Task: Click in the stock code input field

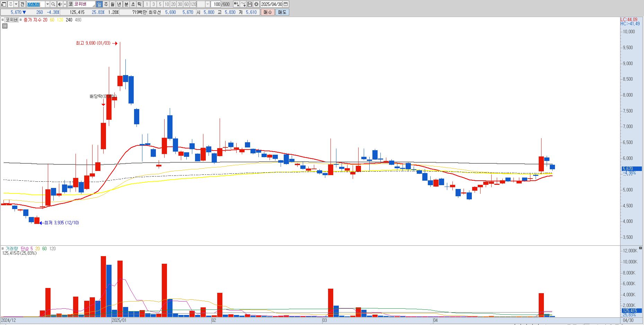Action: pyautogui.click(x=36, y=4)
